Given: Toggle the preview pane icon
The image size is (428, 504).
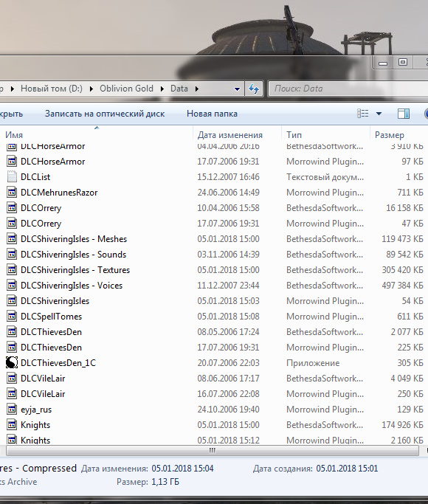Looking at the screenshot, I should (403, 114).
